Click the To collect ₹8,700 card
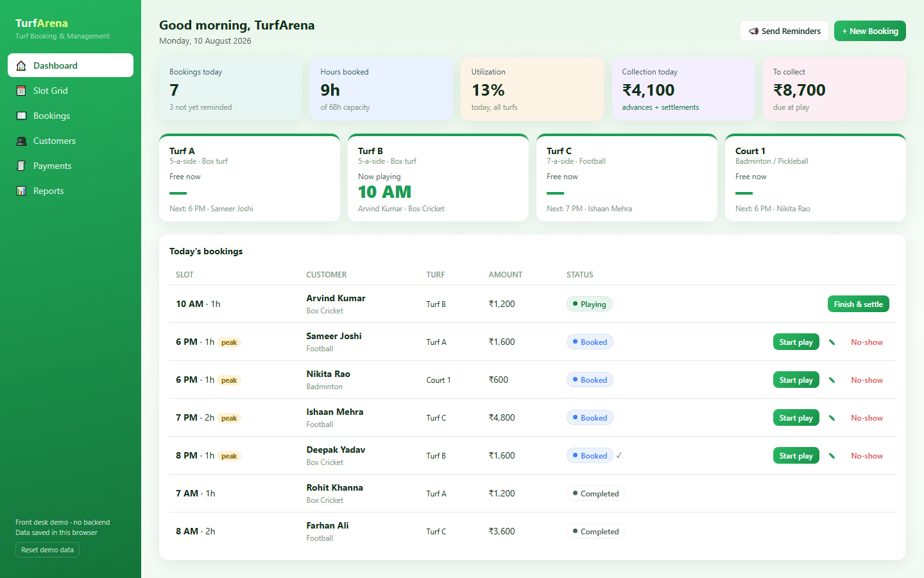 click(x=834, y=89)
